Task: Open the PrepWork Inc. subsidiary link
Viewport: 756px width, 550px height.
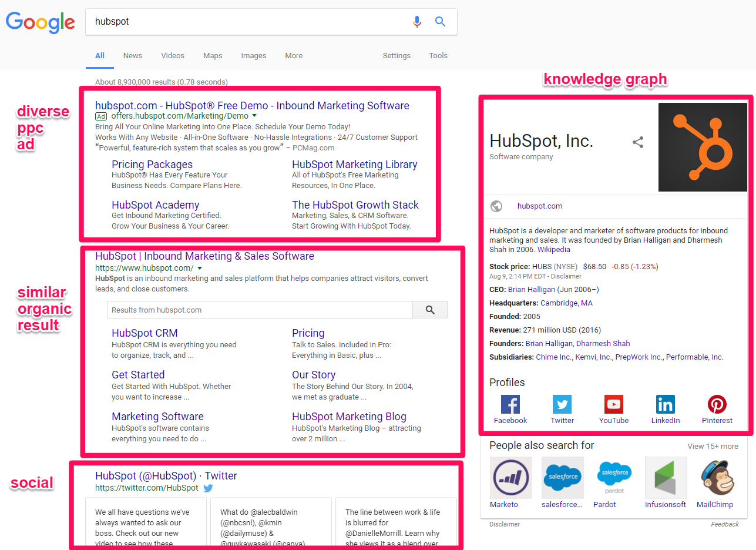Action: click(639, 357)
